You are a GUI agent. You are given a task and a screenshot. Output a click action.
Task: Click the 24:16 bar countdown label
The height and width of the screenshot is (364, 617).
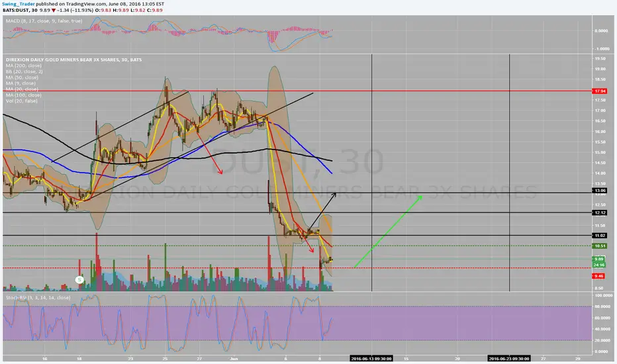[599, 265]
